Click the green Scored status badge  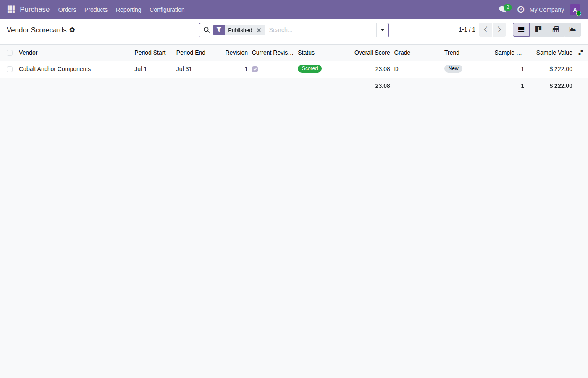point(310,68)
